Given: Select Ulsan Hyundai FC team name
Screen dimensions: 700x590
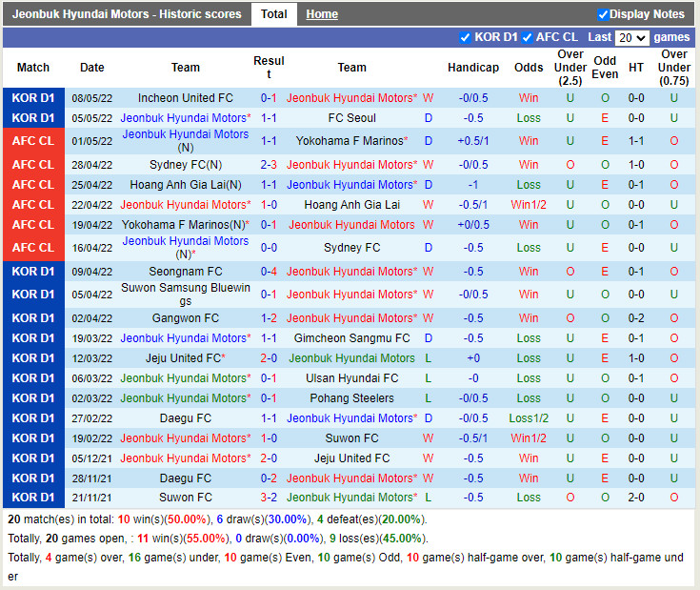Looking at the screenshot, I should click(351, 378).
